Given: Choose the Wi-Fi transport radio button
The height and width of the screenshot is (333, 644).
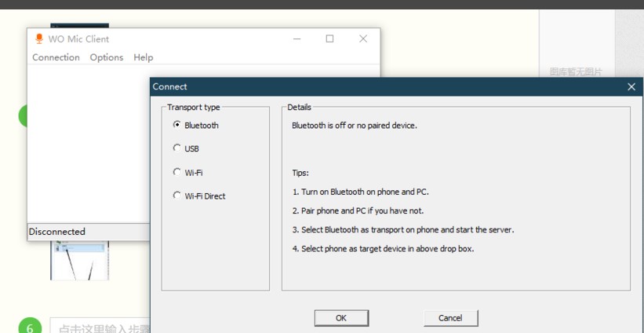Looking at the screenshot, I should pos(177,172).
